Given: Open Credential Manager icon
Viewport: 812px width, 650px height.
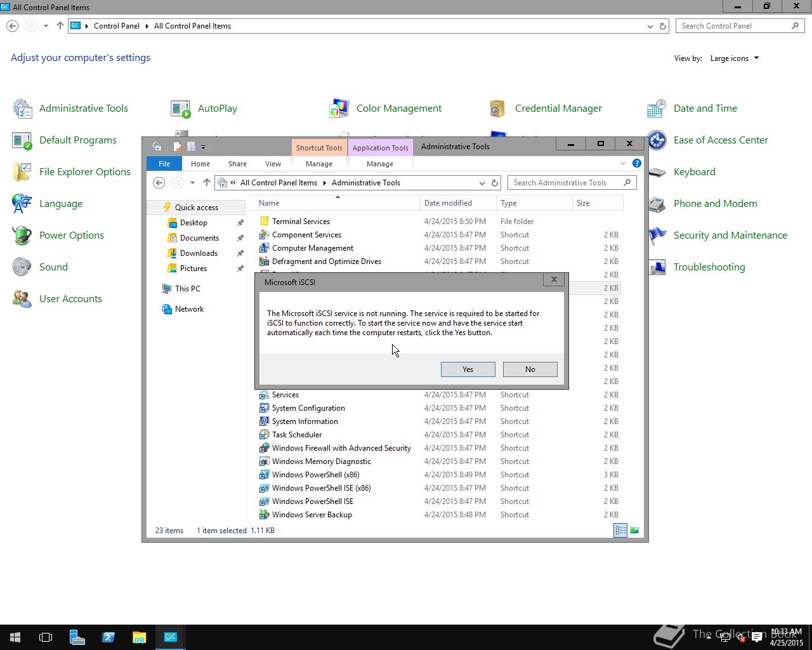Looking at the screenshot, I should point(498,109).
